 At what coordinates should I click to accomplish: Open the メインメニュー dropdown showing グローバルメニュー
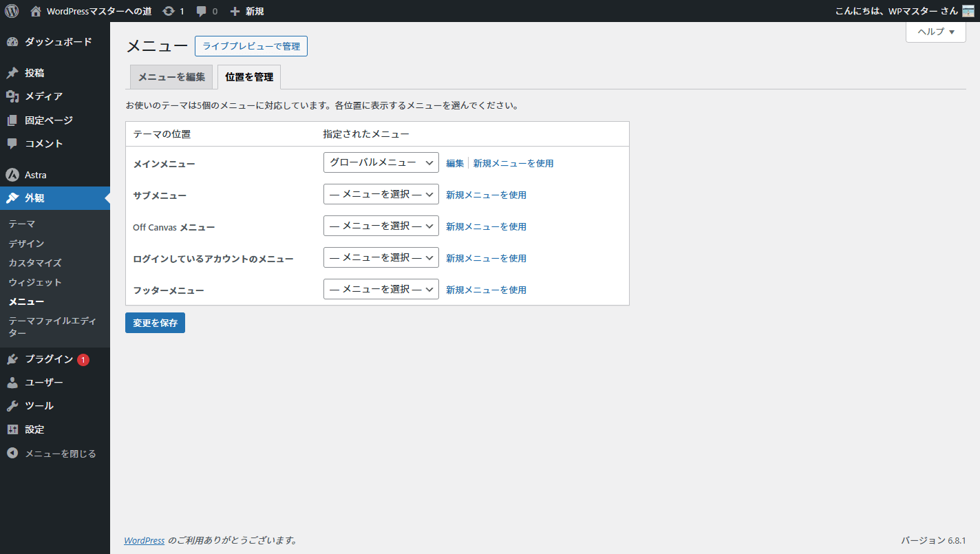[381, 162]
